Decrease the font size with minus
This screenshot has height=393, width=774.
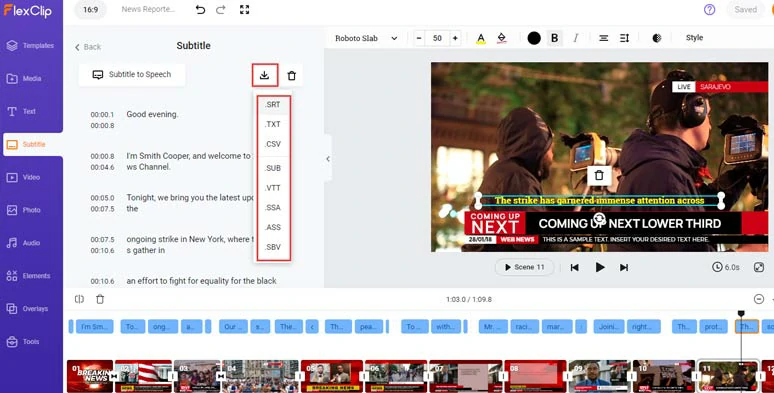coord(419,38)
